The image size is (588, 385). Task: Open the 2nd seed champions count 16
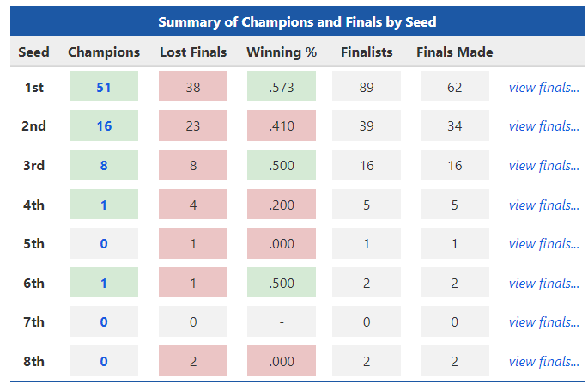tap(104, 126)
